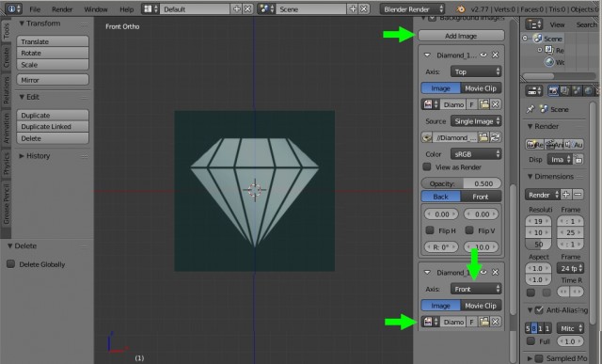Check the Delete Globally option

pos(10,264)
